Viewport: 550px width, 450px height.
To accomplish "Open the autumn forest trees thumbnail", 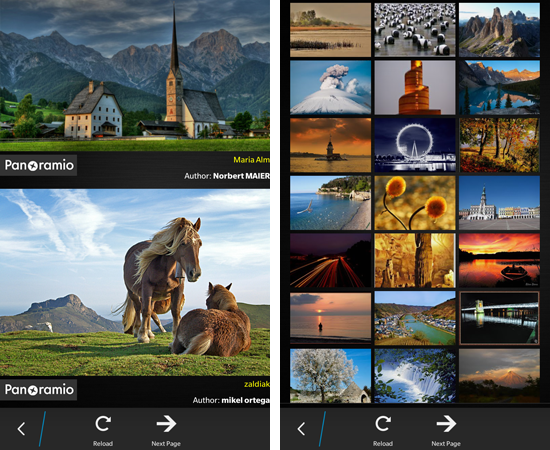I will (x=499, y=145).
